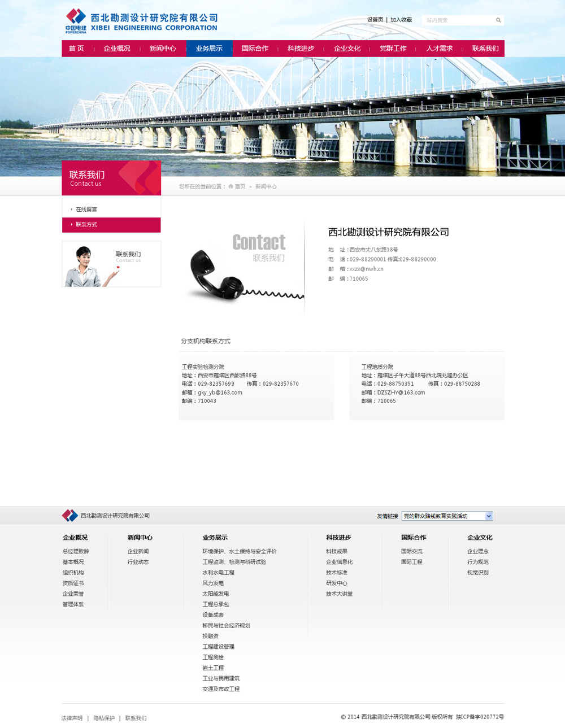
Task: Click the footer company logo icon
Action: coord(69,515)
